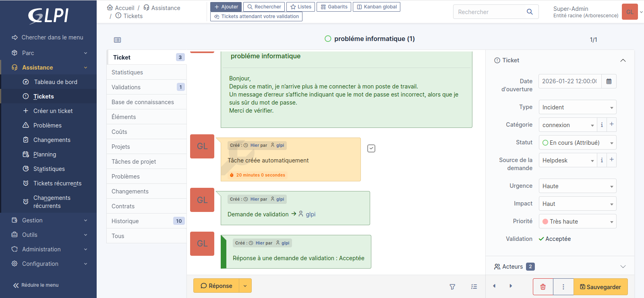Viewport: 644px width, 298px height.
Task: Open Créer un ticket in sidebar
Action: click(53, 111)
